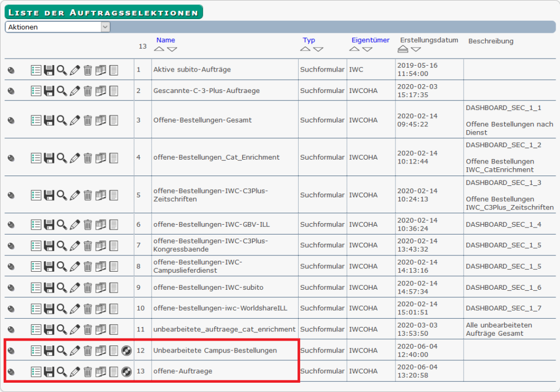Sort by Eigentümer column header link

point(370,40)
